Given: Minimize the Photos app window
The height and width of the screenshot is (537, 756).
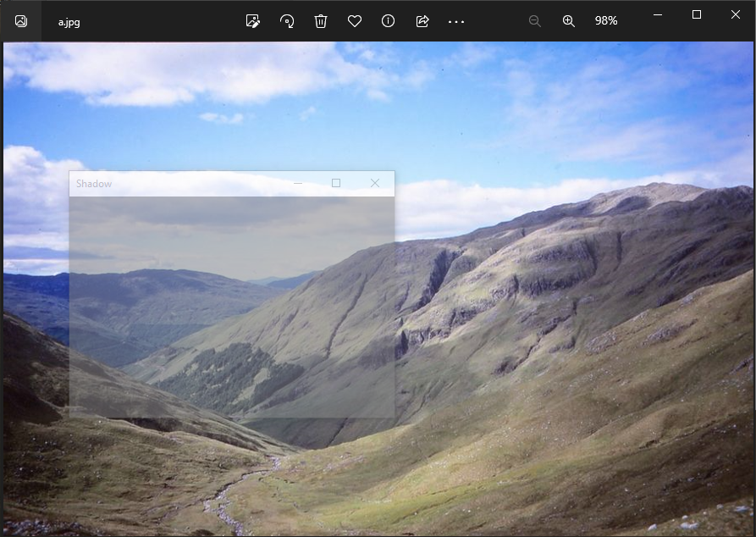Looking at the screenshot, I should [658, 14].
